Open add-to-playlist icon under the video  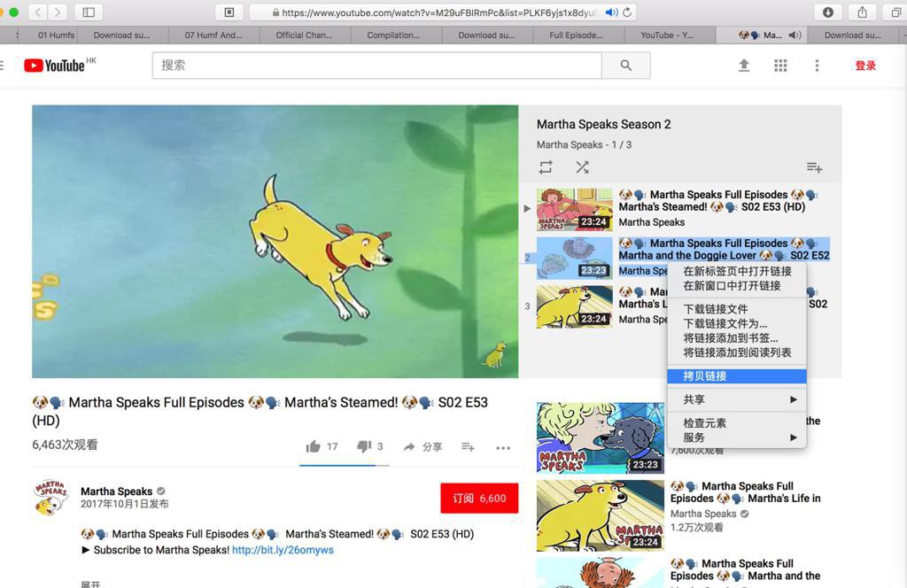click(x=468, y=446)
